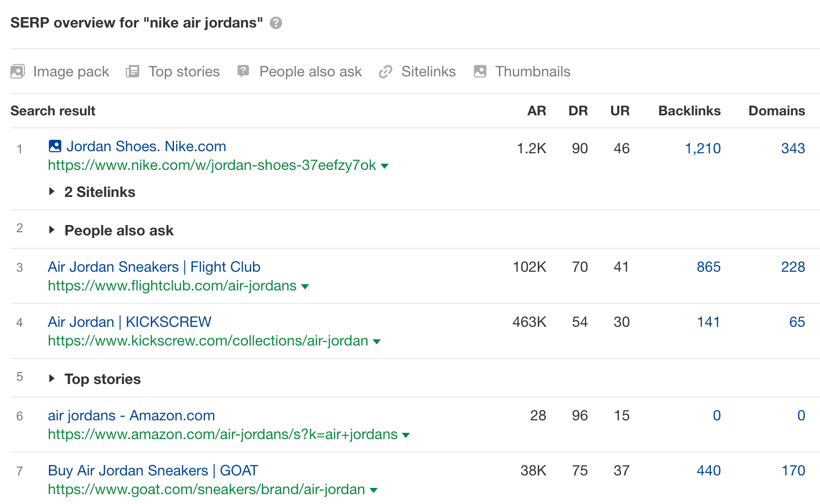
Task: Expand the 2 Sitelinks row
Action: (x=52, y=192)
